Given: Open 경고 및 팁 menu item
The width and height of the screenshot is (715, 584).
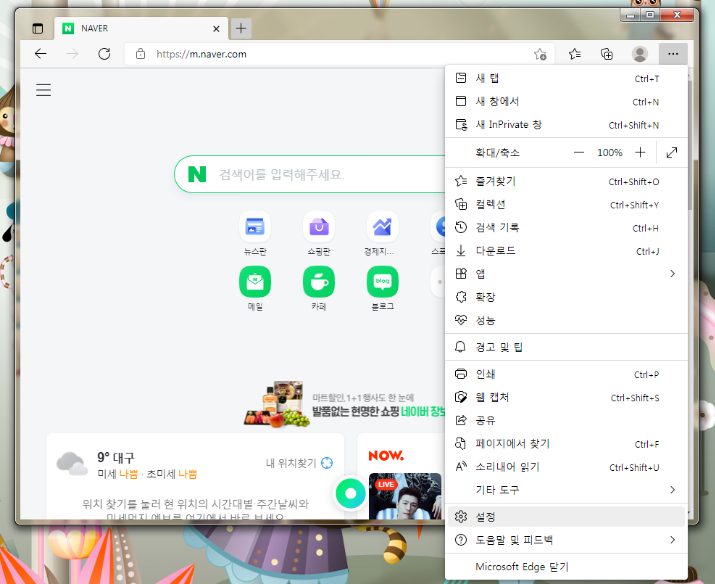Looking at the screenshot, I should [x=566, y=347].
